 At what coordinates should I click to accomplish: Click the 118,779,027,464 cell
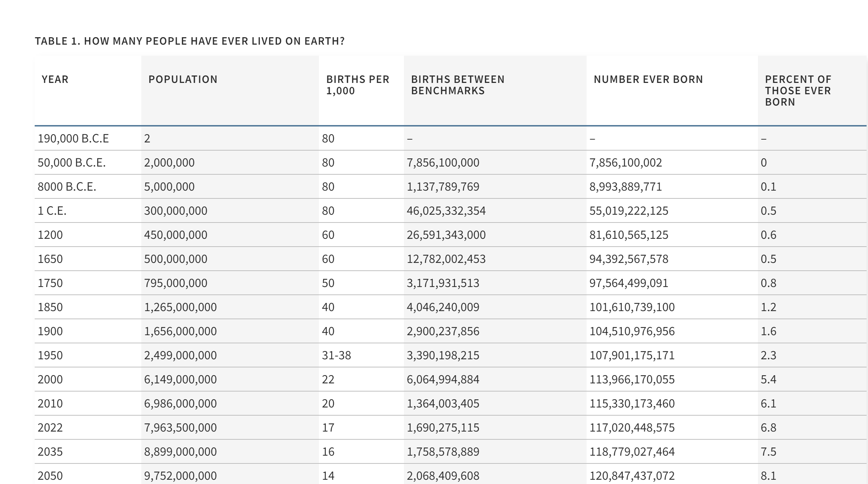click(632, 452)
